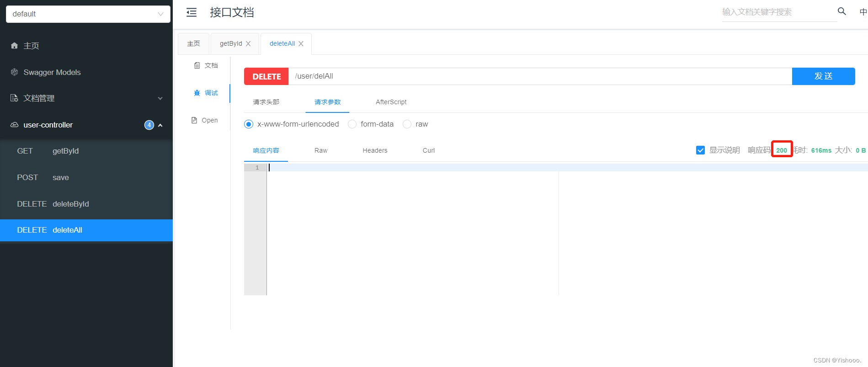Screen dimensions: 868x367
Task: Click the 调试 bug icon
Action: pos(197,93)
